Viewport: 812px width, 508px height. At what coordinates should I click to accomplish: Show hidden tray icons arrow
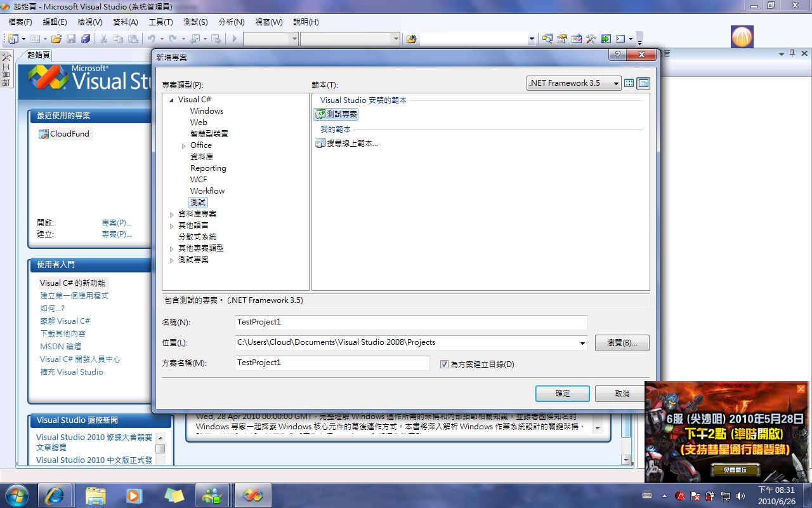tap(664, 495)
